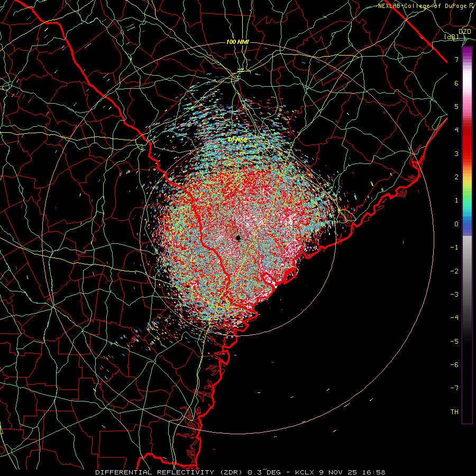Click the "0" value on the scale
This screenshot has height=476, width=476.
(456, 224)
